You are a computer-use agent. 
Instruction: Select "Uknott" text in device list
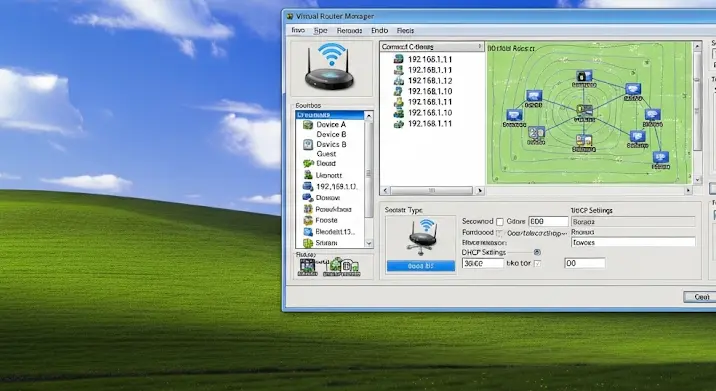(329, 175)
